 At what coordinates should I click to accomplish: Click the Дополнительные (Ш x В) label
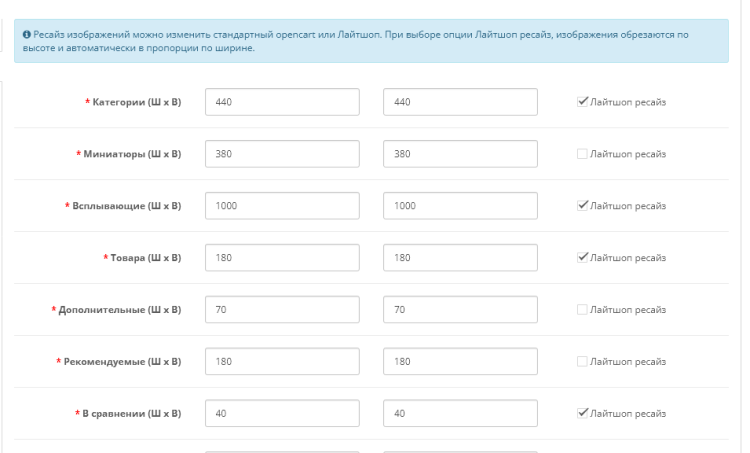[x=120, y=309]
